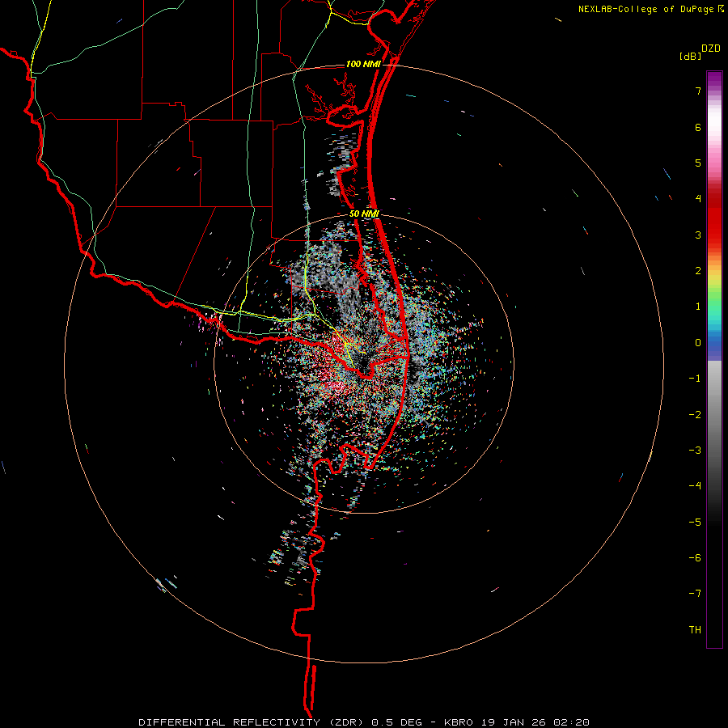Click the DZD colorbar title
The image size is (728, 728).
[x=711, y=49]
